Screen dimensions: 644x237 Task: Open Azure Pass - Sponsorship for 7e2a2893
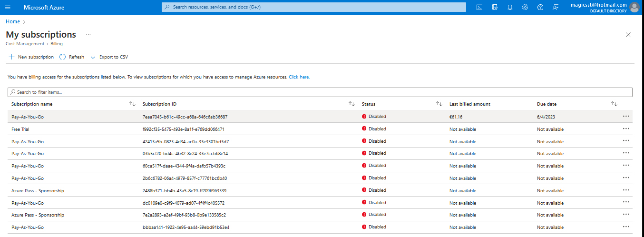(x=38, y=215)
